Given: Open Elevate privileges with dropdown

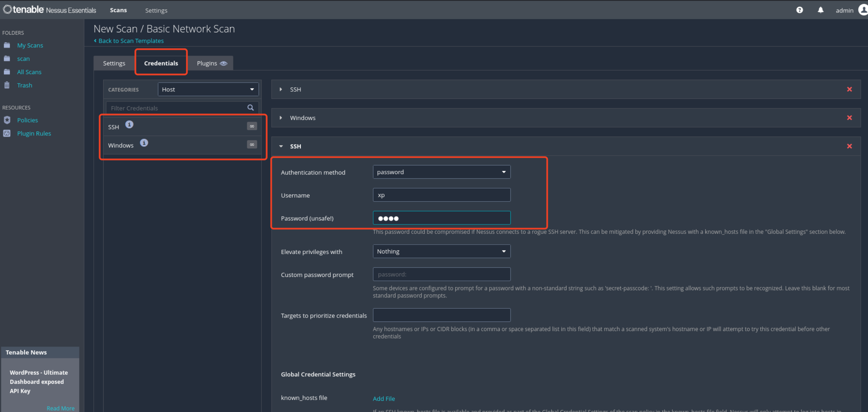Looking at the screenshot, I should 441,252.
